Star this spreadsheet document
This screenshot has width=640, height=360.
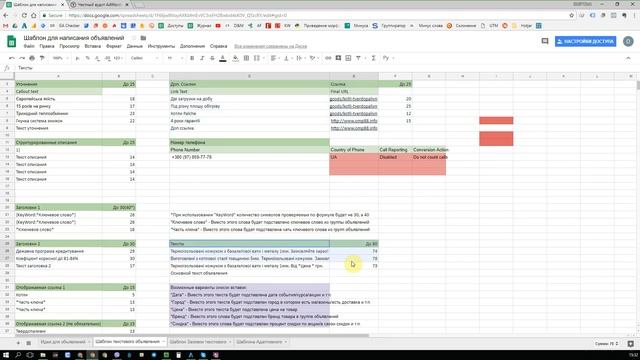click(x=133, y=38)
